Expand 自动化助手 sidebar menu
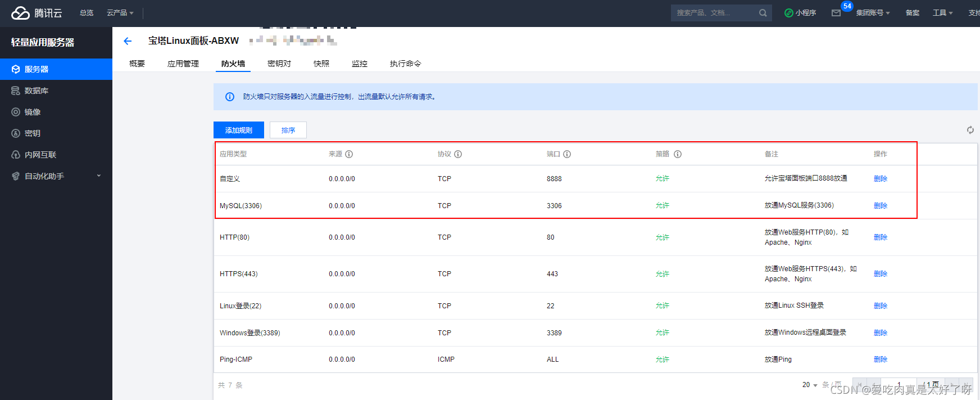Screen dimensions: 980x400 (x=56, y=176)
